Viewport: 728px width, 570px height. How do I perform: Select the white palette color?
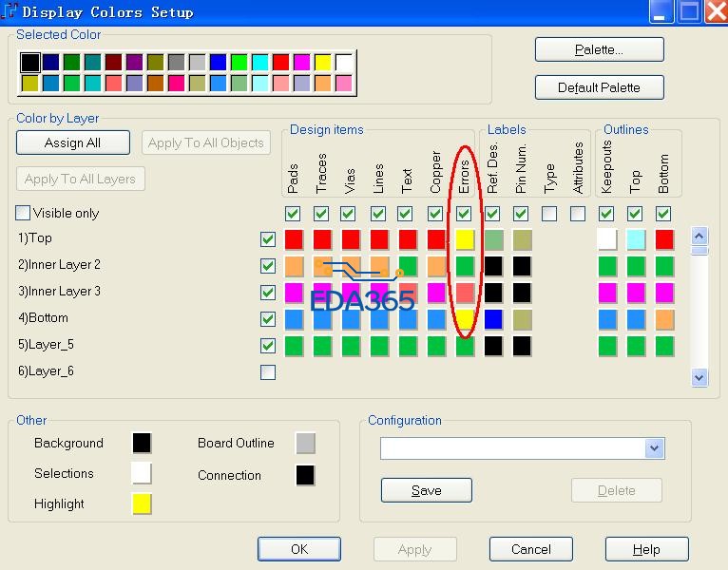pos(344,62)
